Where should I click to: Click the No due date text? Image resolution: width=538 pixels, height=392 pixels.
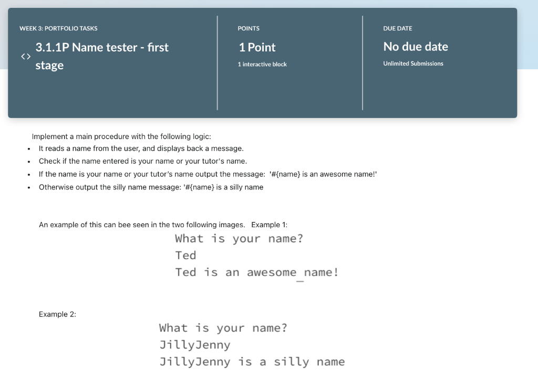click(x=416, y=47)
